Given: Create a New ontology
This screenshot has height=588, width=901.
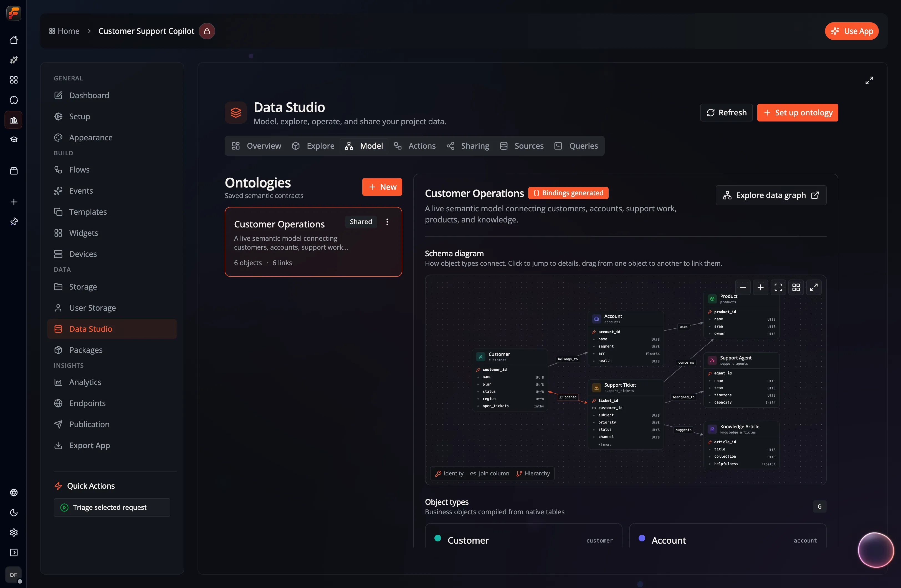Looking at the screenshot, I should (x=382, y=187).
